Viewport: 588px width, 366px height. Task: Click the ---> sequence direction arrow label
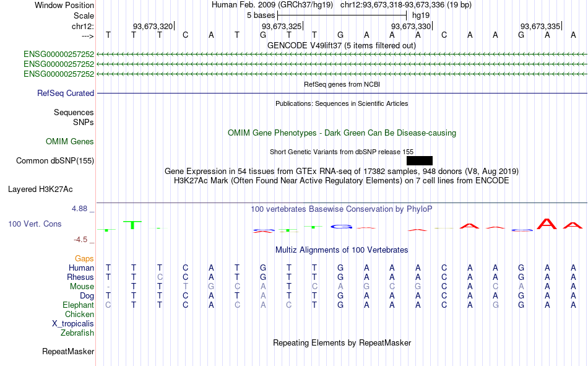(88, 36)
